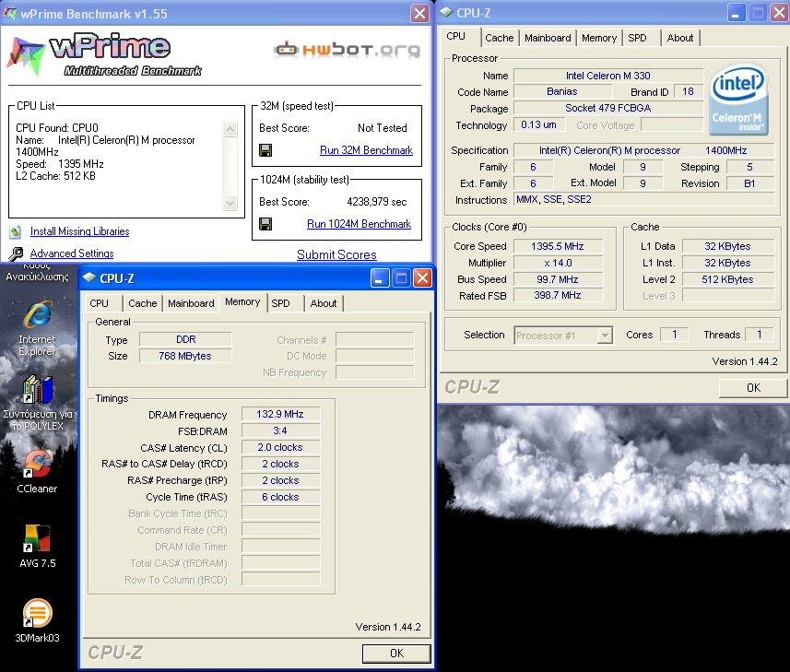This screenshot has height=672, width=790.
Task: Open the Install Missing Libraries link
Action: tap(79, 231)
